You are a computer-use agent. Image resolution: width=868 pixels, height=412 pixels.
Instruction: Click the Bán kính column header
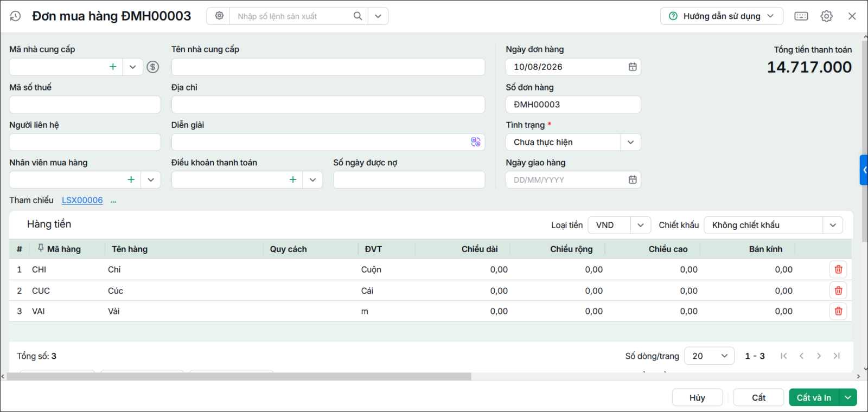click(765, 249)
